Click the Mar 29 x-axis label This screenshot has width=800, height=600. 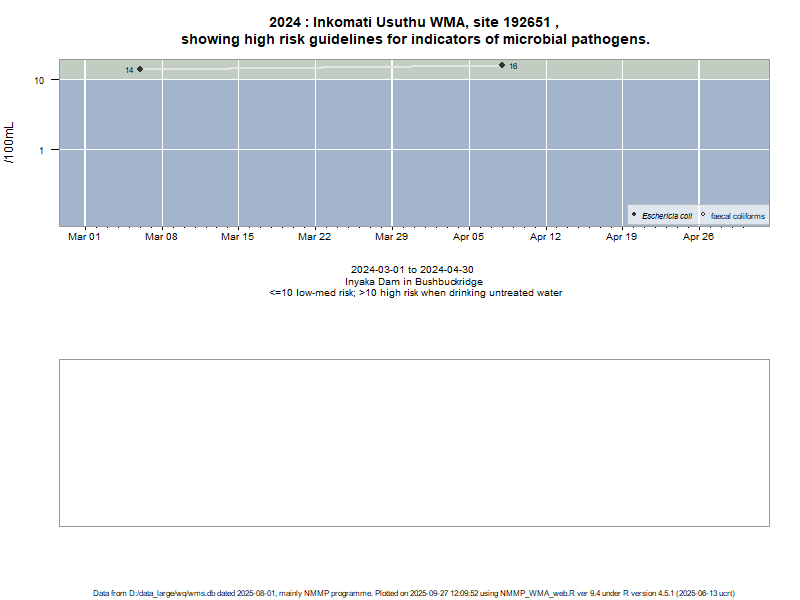[391, 237]
